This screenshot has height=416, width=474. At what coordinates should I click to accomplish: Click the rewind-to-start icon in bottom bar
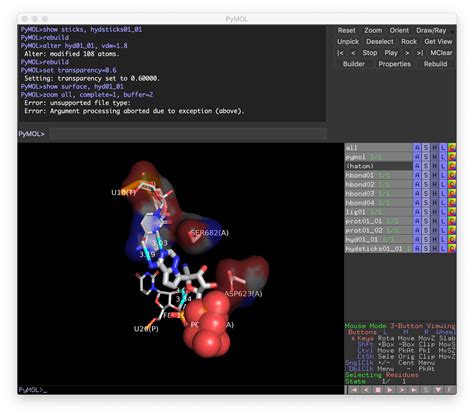point(354,390)
